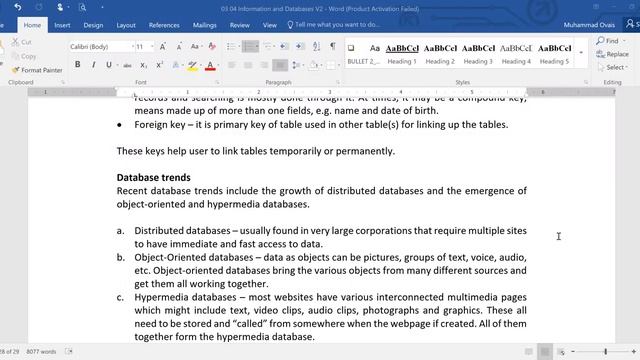Open Multilevel List options
This screenshot has height=360, width=640.
click(268, 46)
